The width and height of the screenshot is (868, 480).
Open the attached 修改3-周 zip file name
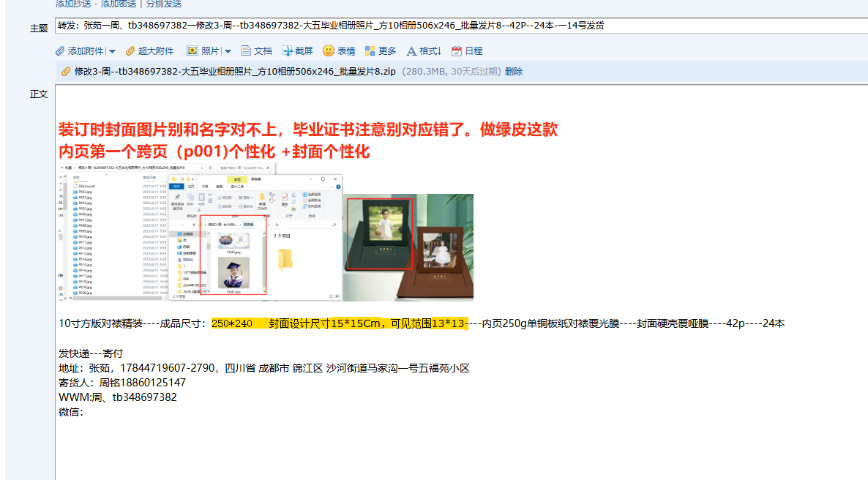235,72
